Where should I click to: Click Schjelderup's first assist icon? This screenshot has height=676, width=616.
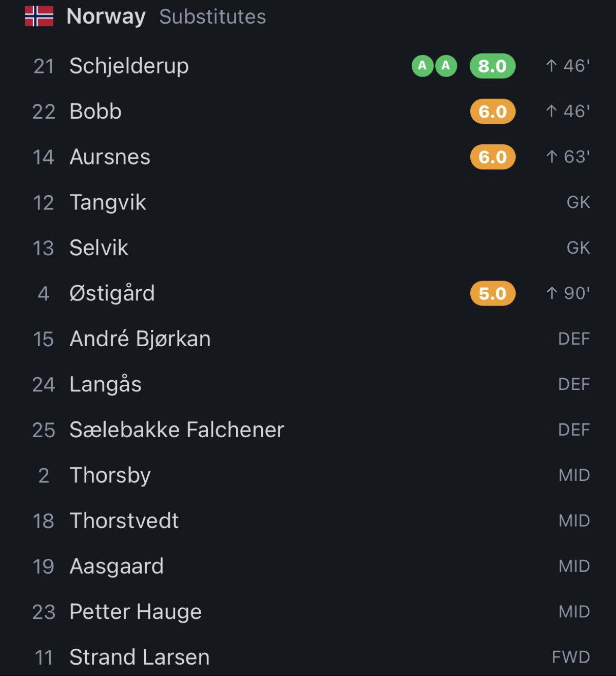click(x=422, y=66)
